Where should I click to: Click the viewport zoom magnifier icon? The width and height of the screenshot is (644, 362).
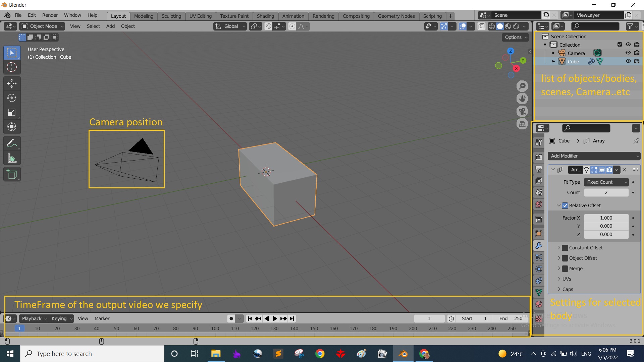[522, 86]
